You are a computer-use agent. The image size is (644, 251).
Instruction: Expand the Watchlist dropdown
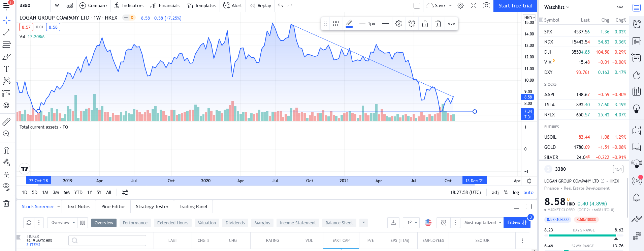557,7
